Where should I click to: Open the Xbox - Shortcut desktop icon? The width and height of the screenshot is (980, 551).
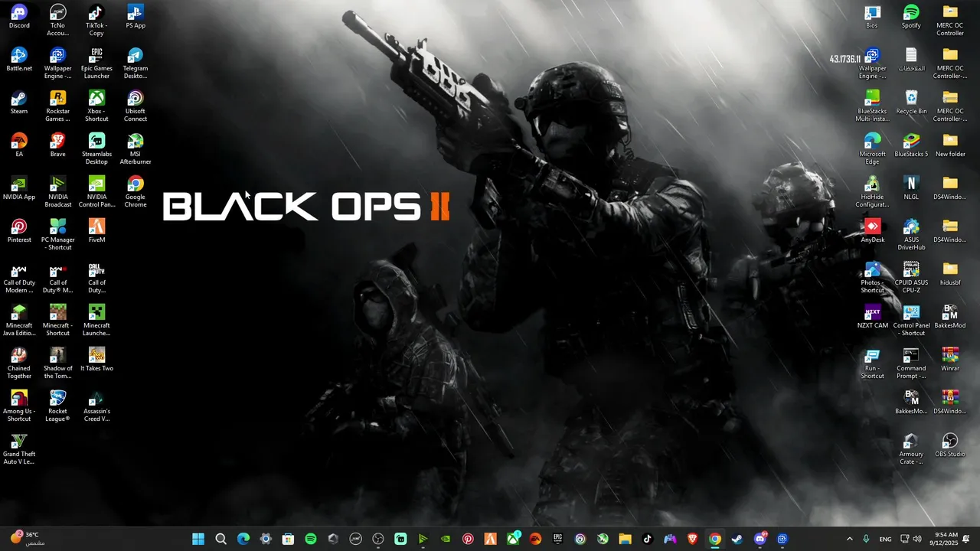pyautogui.click(x=96, y=106)
